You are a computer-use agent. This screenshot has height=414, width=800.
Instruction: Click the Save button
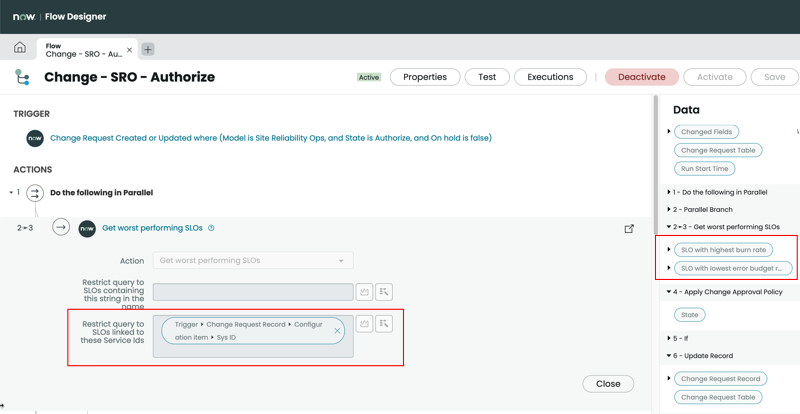tap(774, 77)
